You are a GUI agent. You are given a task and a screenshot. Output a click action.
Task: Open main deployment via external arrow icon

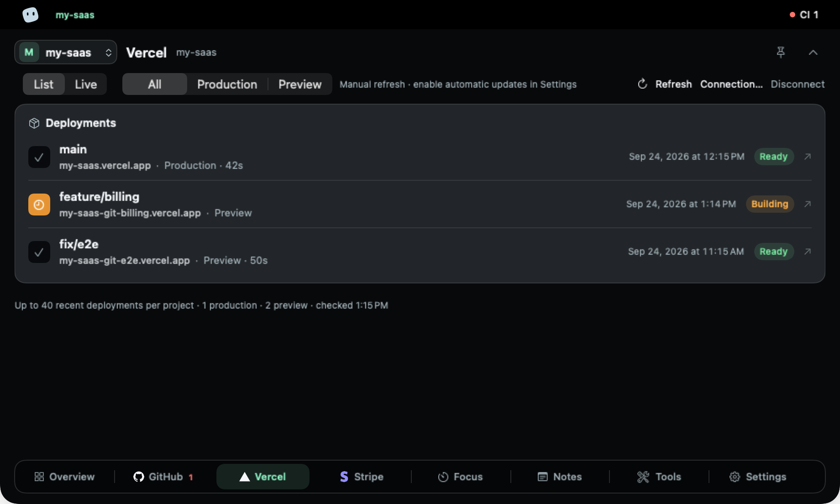click(x=808, y=157)
